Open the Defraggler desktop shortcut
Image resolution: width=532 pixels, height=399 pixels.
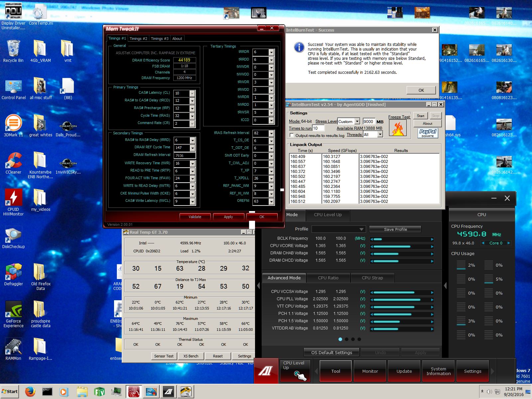[x=13, y=275]
